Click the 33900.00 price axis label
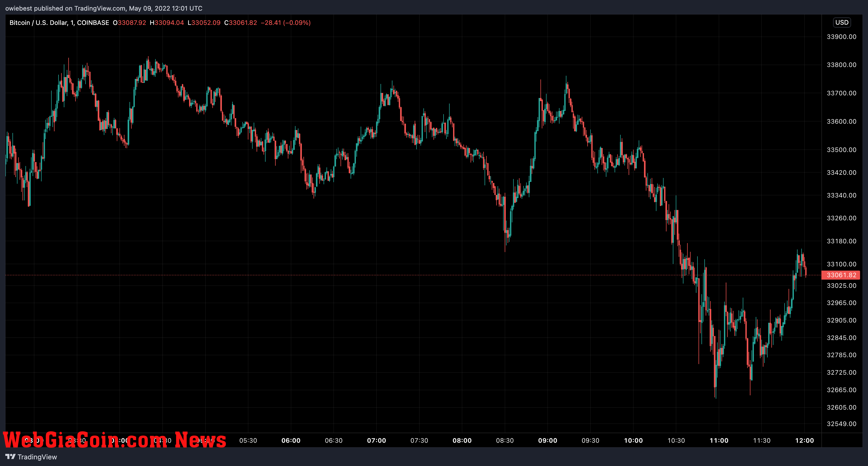 (841, 37)
